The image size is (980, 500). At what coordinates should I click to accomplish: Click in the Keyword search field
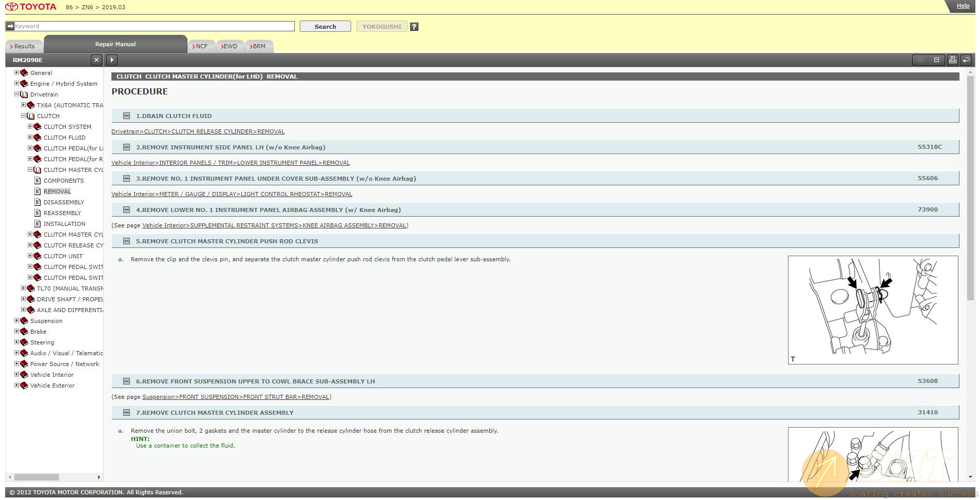pos(154,26)
